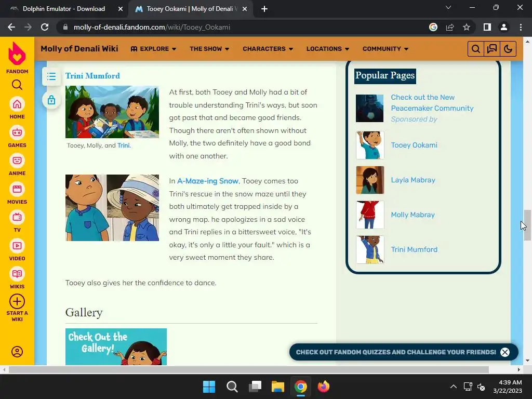This screenshot has height=399, width=532.
Task: Expand the COMMUNITY dropdown
Action: [x=385, y=49]
